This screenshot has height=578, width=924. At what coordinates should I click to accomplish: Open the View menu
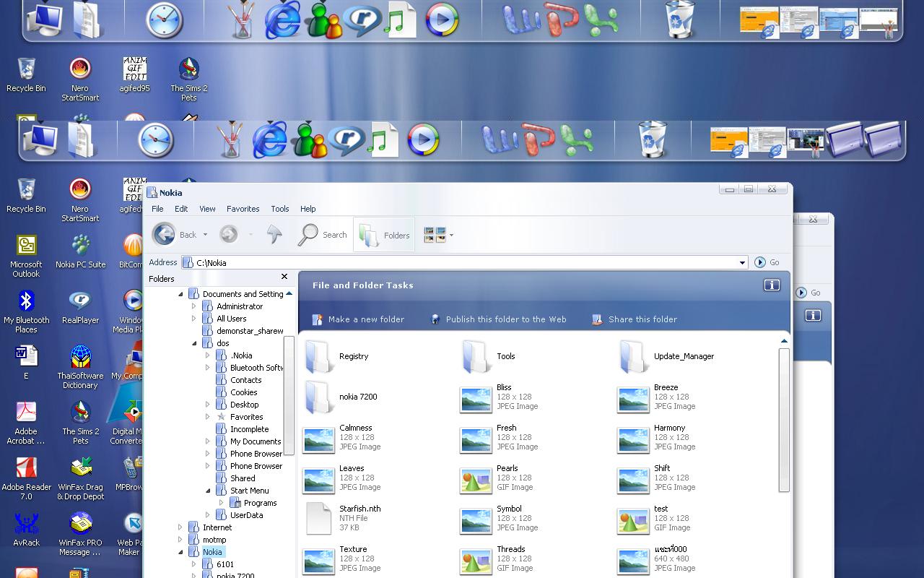[207, 209]
